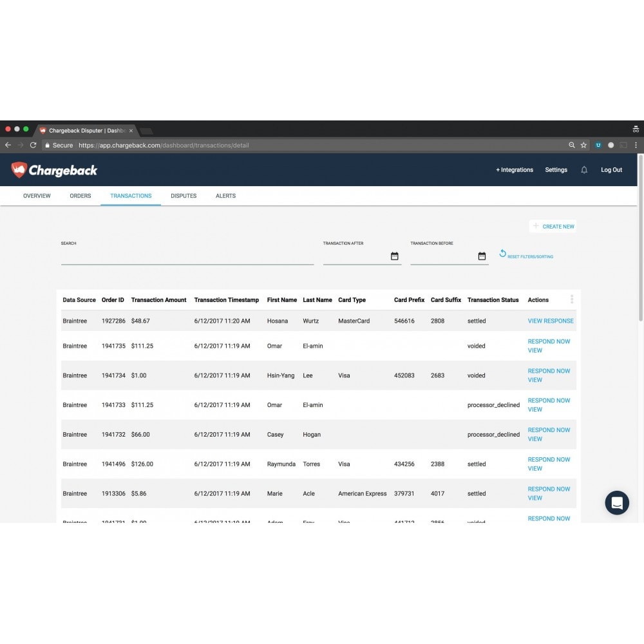Open the Integrations menu item
The image size is (644, 644).
pos(514,170)
